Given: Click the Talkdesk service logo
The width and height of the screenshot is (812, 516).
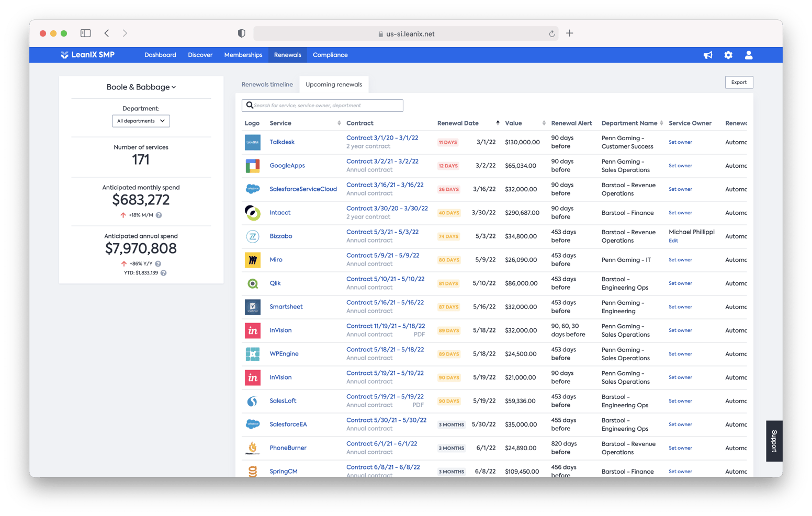Looking at the screenshot, I should (253, 142).
